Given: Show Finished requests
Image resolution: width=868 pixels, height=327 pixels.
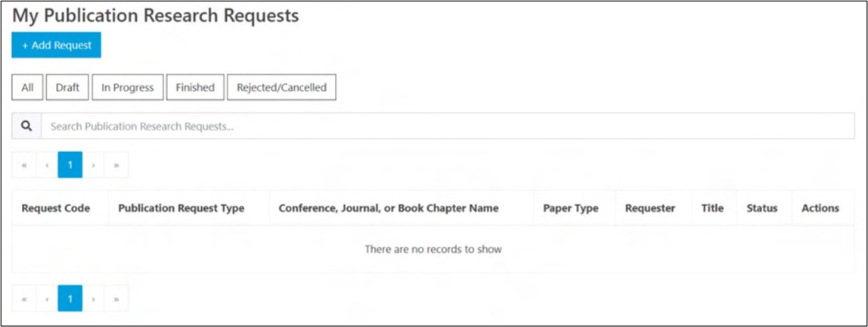Looking at the screenshot, I should click(x=195, y=88).
